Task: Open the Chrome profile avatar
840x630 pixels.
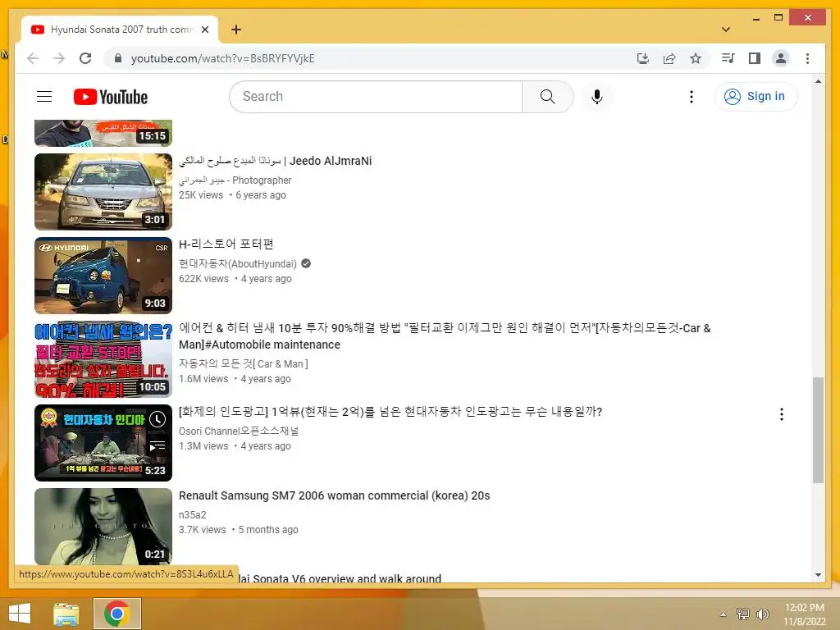Action: pyautogui.click(x=781, y=58)
